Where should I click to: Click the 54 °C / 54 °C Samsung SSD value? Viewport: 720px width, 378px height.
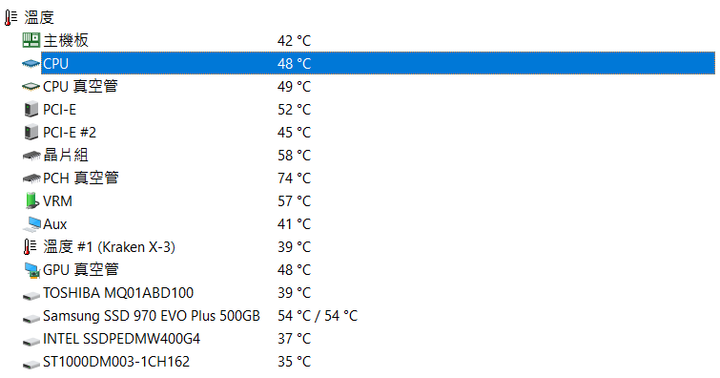click(x=317, y=316)
